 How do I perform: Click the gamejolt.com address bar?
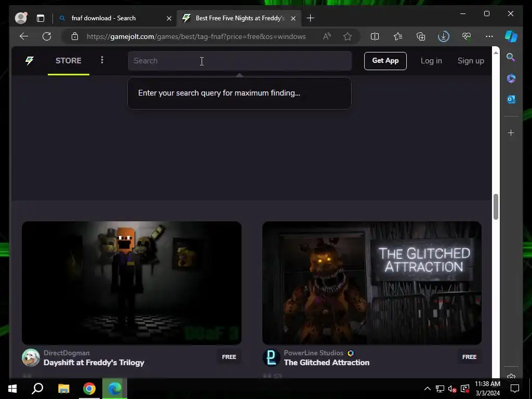pos(196,36)
